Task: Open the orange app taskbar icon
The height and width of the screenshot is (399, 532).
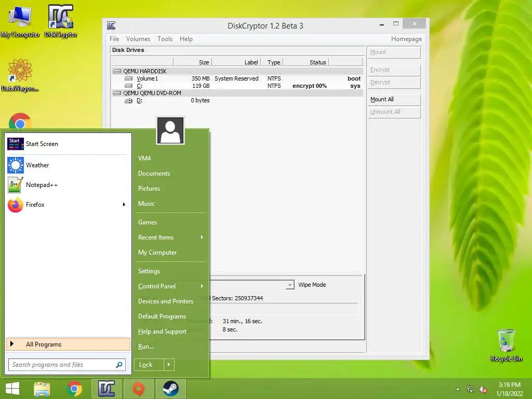Action: (138, 389)
